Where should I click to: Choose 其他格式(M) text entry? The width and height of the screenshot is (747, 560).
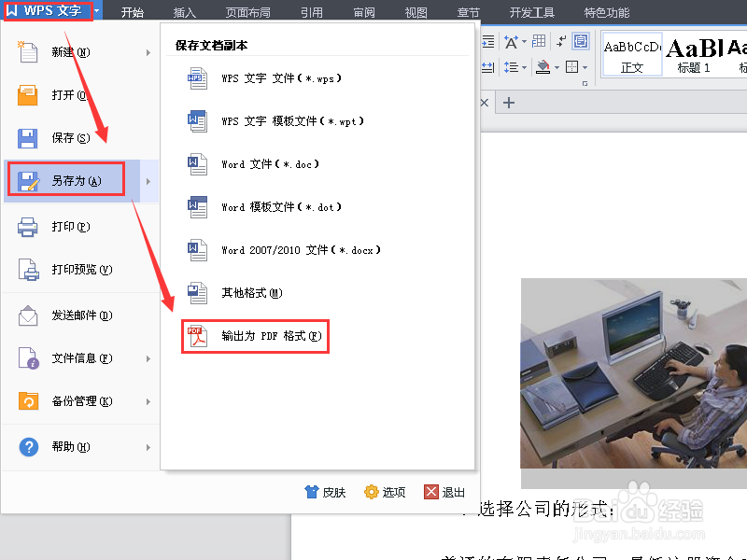pyautogui.click(x=252, y=293)
